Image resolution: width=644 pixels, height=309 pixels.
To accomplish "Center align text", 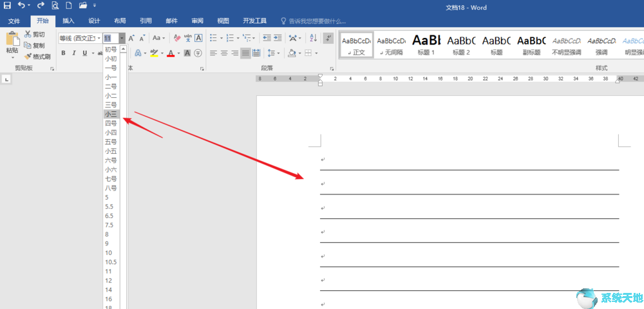I will (x=224, y=53).
